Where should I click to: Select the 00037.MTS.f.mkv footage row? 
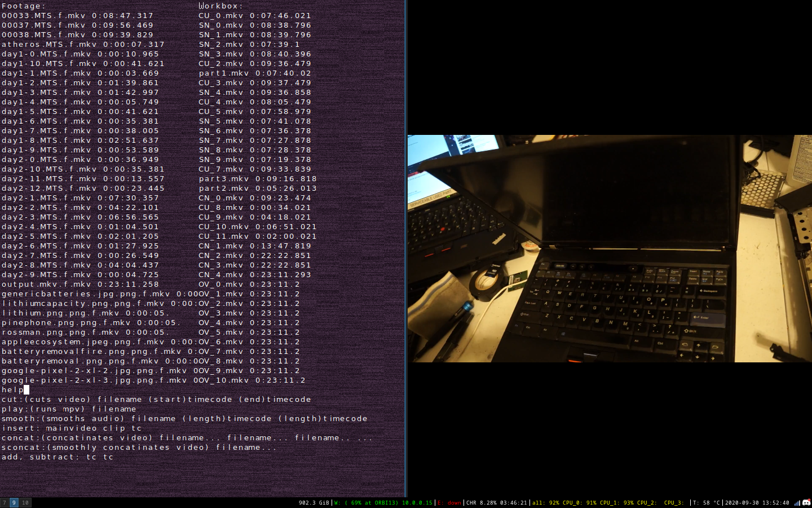point(77,25)
